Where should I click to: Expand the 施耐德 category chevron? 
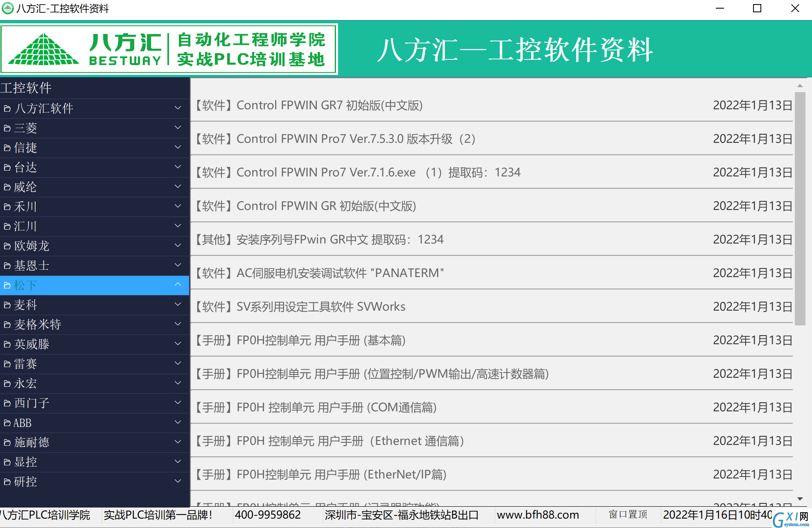tap(178, 442)
